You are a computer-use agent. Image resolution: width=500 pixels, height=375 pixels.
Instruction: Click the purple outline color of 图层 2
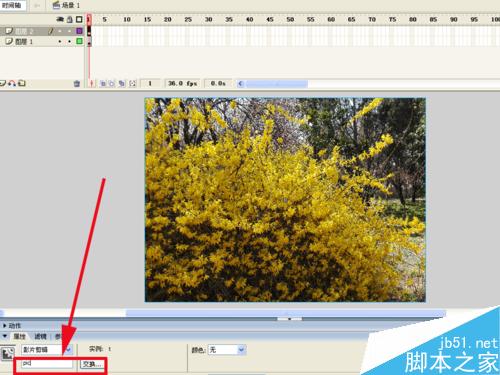(79, 31)
